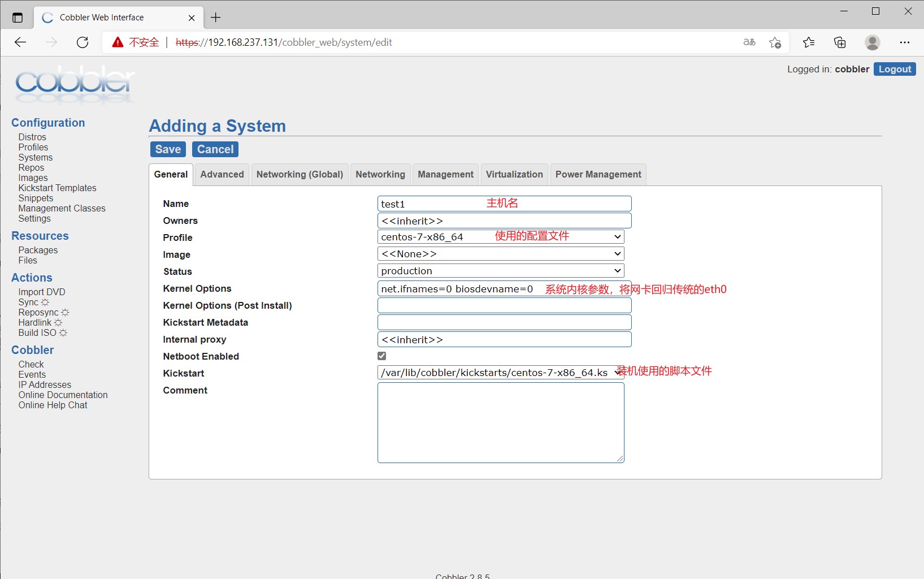The width and height of the screenshot is (924, 579).
Task: Open the tab actions menu icon
Action: [18, 18]
